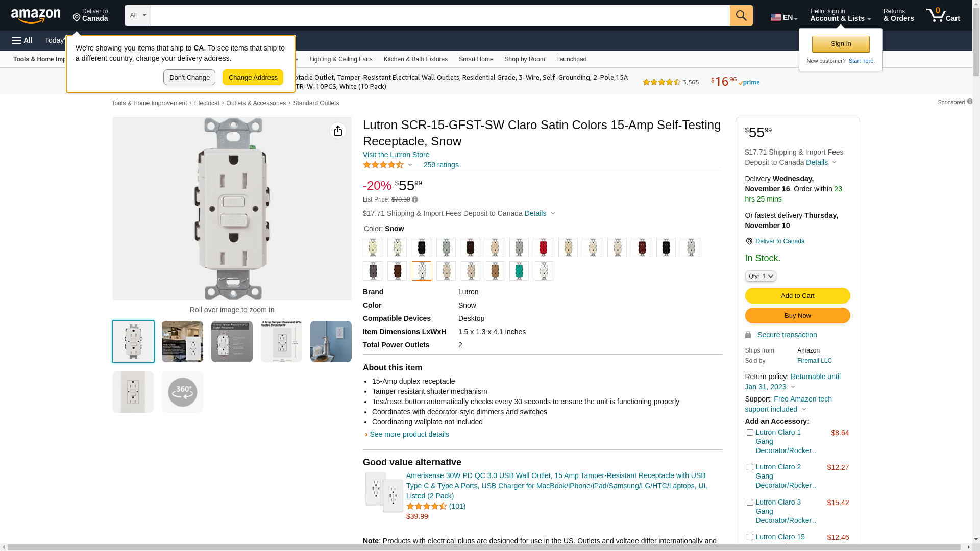Image resolution: width=980 pixels, height=551 pixels.
Task: Open Lighting & Ceiling Fans category
Action: pyautogui.click(x=340, y=59)
